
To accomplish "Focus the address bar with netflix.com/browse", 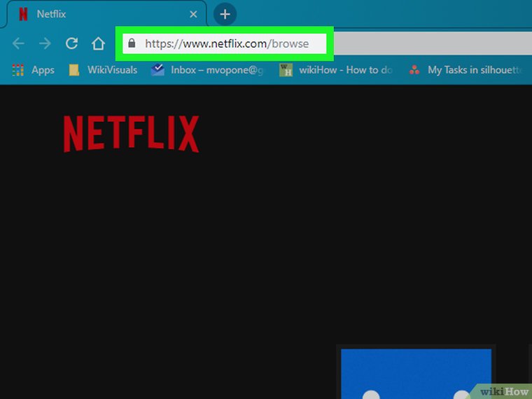I will pos(224,43).
